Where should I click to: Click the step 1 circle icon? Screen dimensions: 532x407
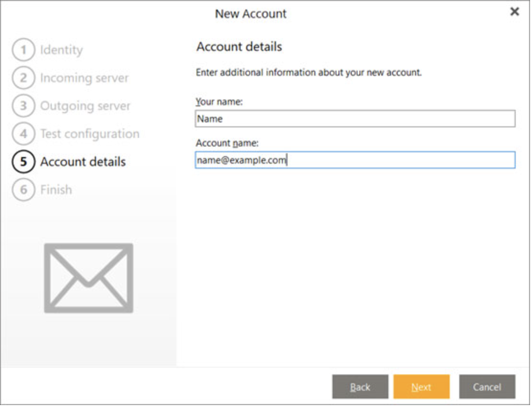pos(23,50)
